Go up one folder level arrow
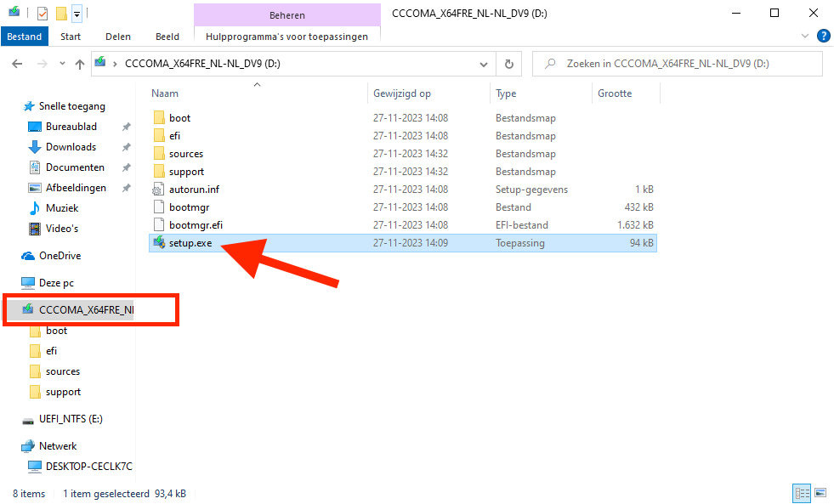The image size is (834, 504). coord(80,64)
